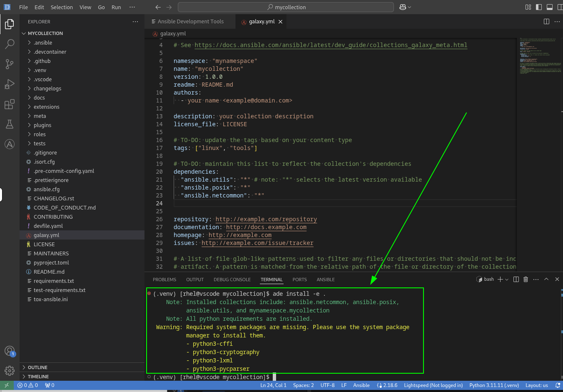This screenshot has height=392, width=563.
Task: Open the File menu
Action: tap(23, 7)
